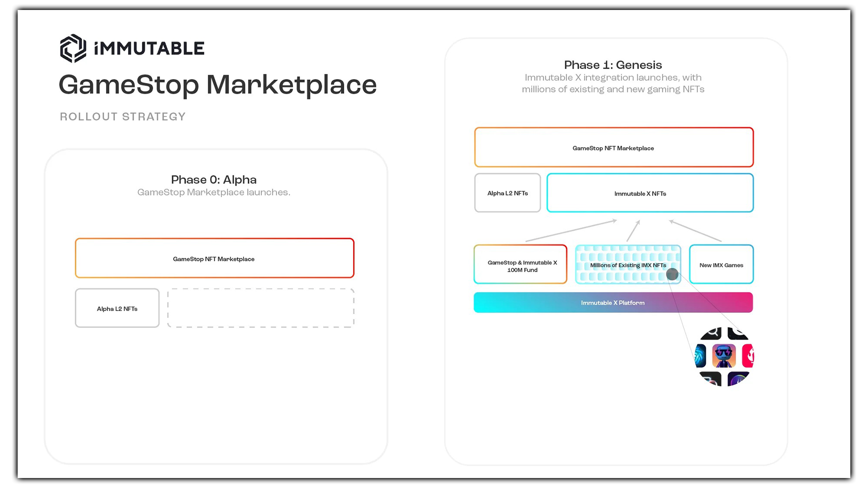Click the sunglasses character NFT thumbnail

pos(724,356)
